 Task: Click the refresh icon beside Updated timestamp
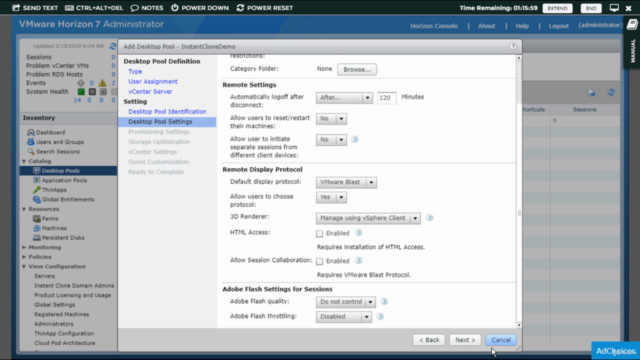(x=113, y=46)
